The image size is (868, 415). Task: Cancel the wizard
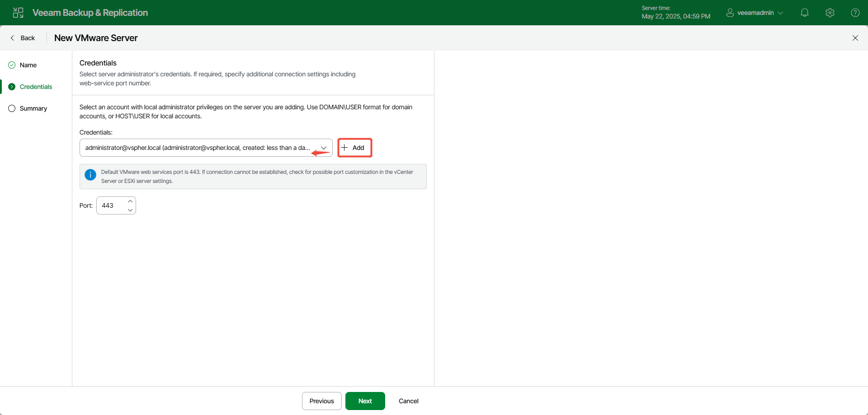coord(409,401)
